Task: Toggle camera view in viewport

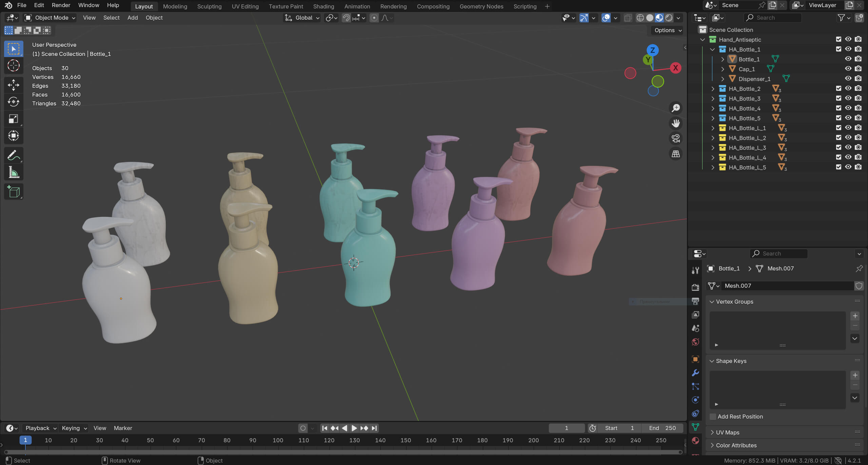Action: point(676,139)
